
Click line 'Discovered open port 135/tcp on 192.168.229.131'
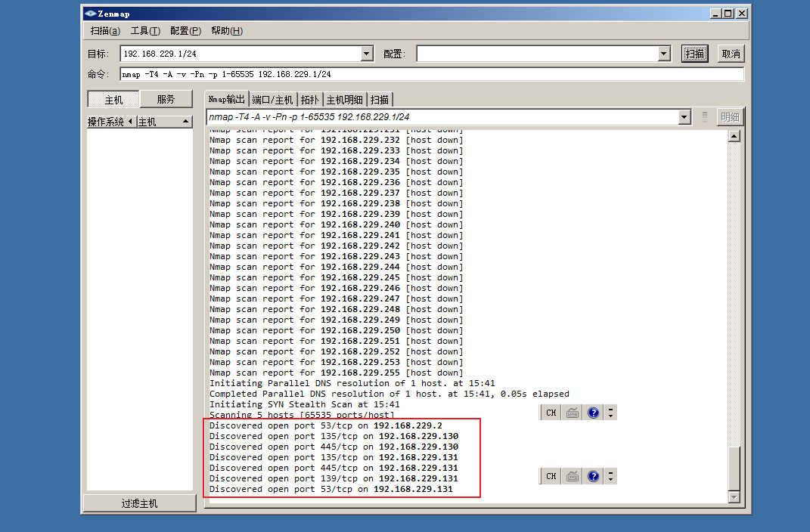click(334, 458)
